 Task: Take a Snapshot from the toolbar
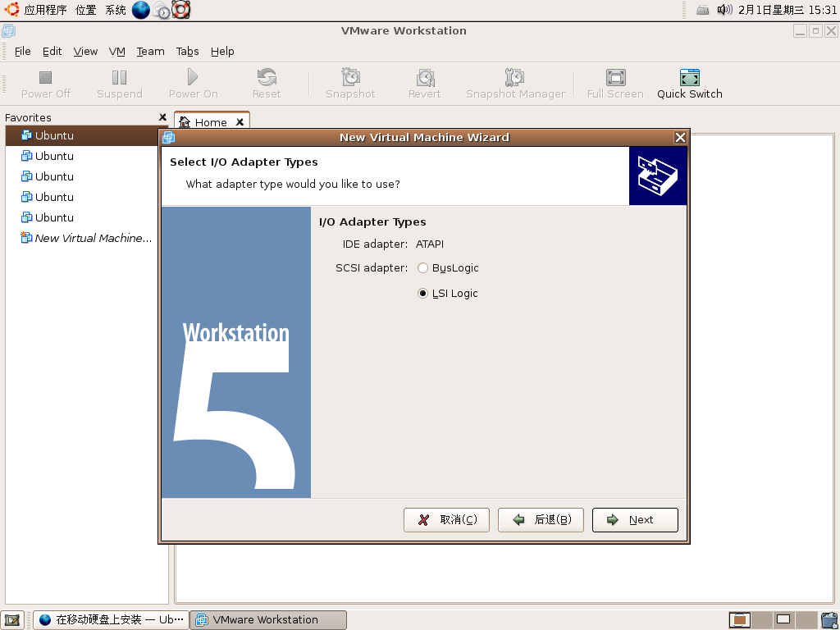tap(350, 84)
